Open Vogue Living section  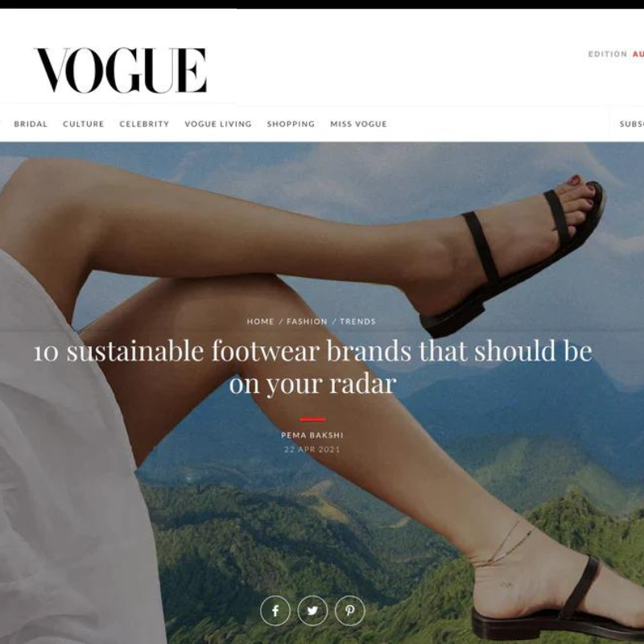218,124
